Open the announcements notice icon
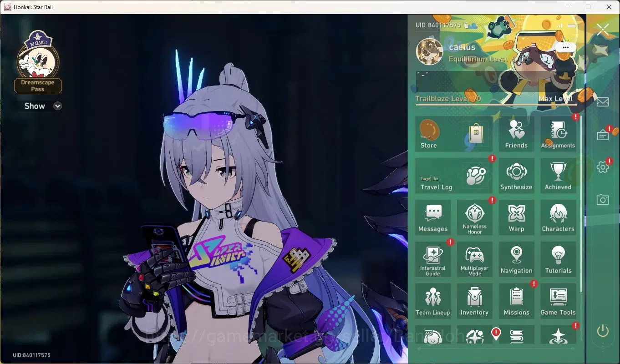Viewport: 620px width, 364px height. (x=603, y=135)
